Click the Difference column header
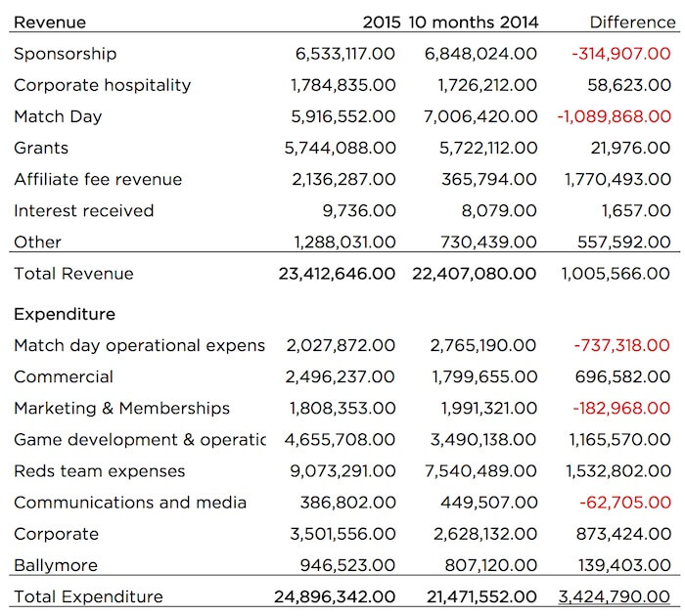Screen dimensions: 685x616 point(632,22)
